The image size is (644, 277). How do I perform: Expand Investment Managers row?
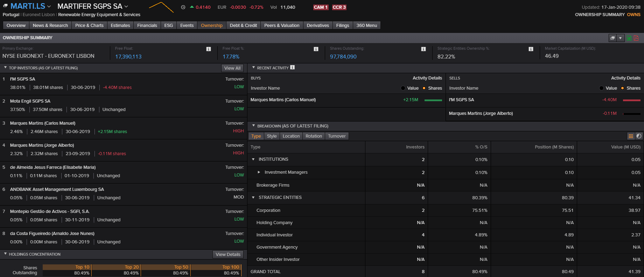tap(259, 172)
